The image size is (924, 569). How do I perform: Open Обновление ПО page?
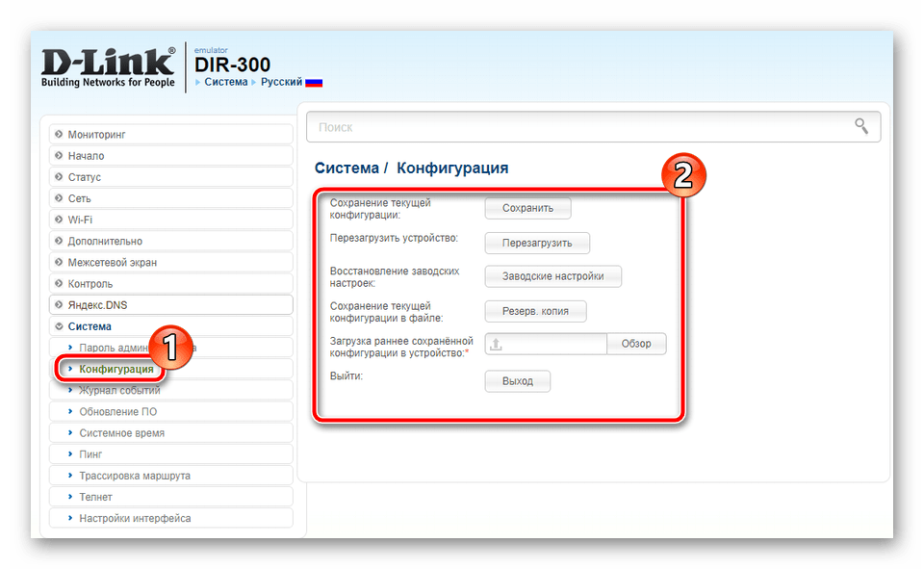[171, 411]
